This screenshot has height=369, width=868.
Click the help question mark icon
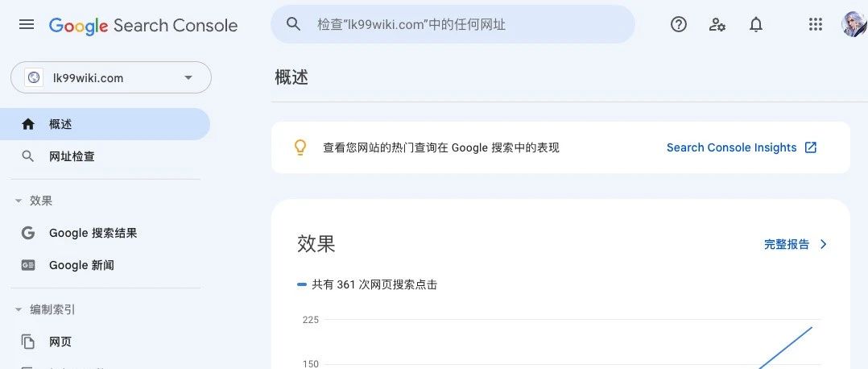[679, 25]
